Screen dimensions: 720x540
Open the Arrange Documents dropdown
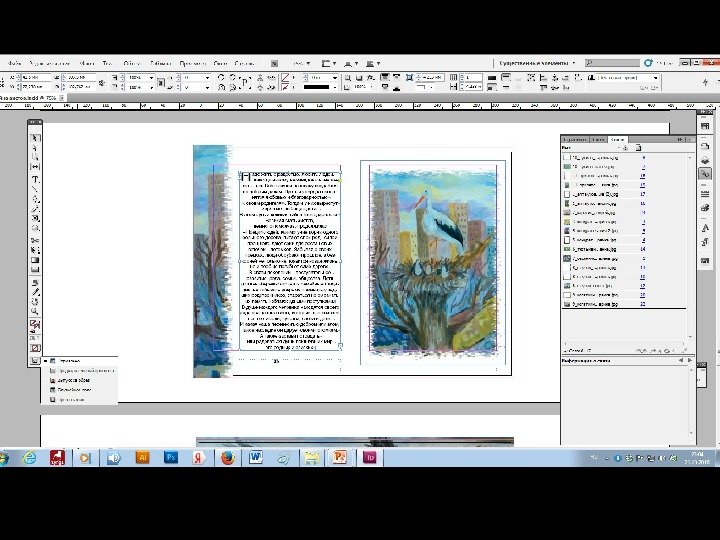tap(373, 63)
